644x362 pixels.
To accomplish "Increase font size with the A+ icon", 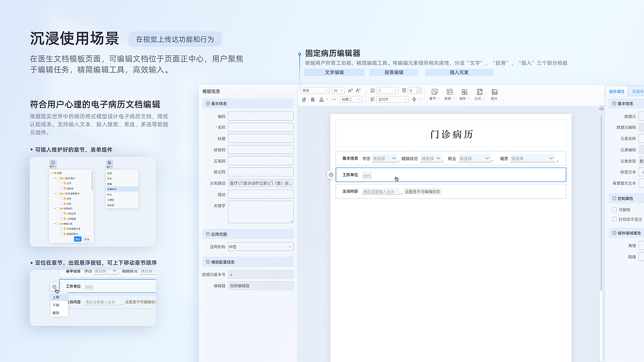I will [350, 90].
